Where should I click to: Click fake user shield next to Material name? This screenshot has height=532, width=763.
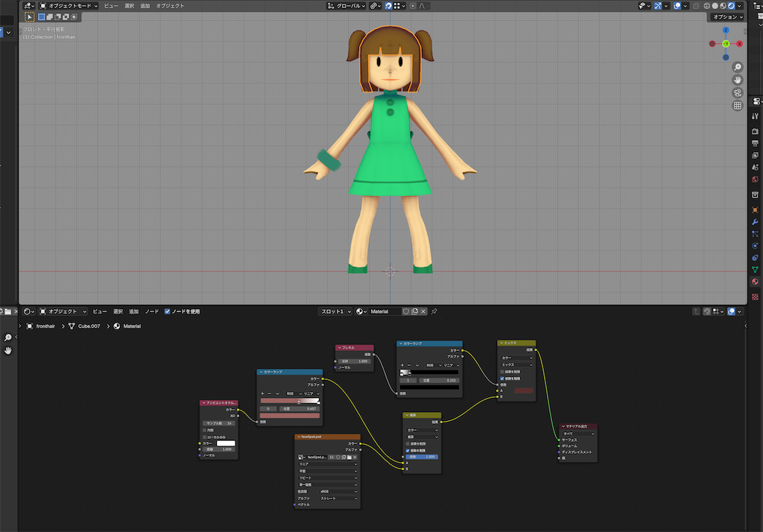(406, 311)
